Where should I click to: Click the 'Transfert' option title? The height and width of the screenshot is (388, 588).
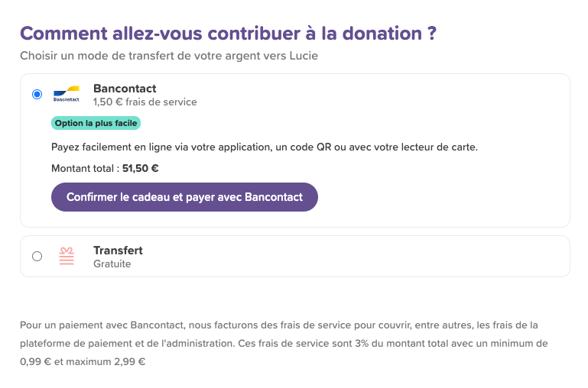(x=118, y=251)
